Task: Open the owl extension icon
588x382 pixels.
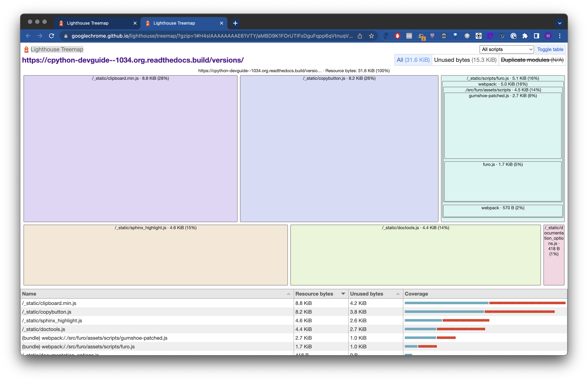Action: click(x=386, y=36)
